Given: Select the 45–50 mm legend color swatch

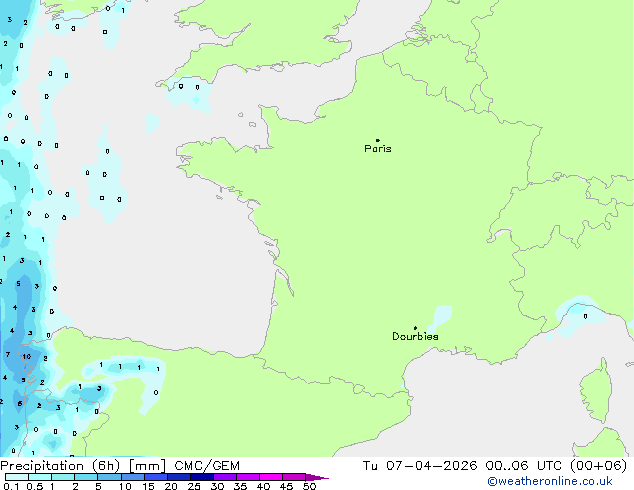Looking at the screenshot, I should pos(294,477).
